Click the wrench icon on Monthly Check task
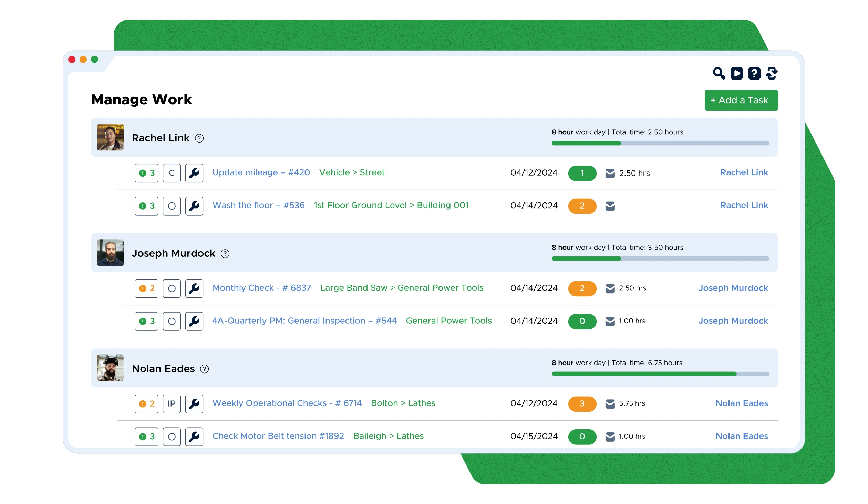868x504 pixels. (194, 288)
